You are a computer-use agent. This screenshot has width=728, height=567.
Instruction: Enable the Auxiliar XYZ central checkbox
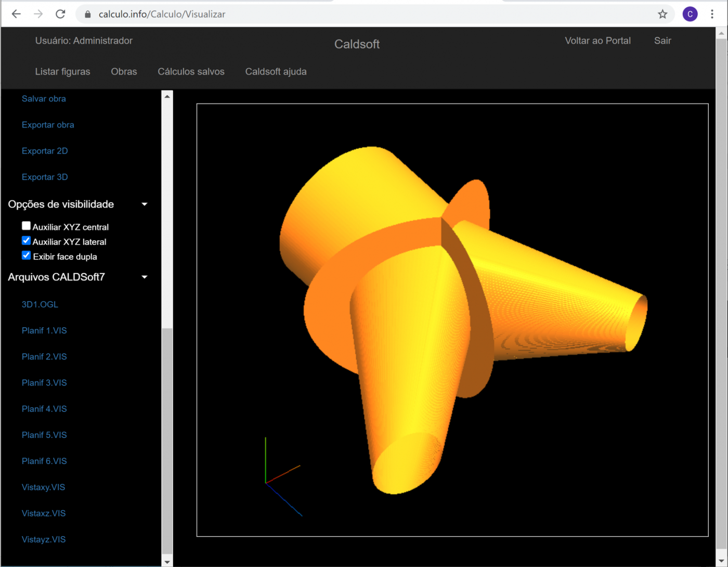pyautogui.click(x=26, y=226)
